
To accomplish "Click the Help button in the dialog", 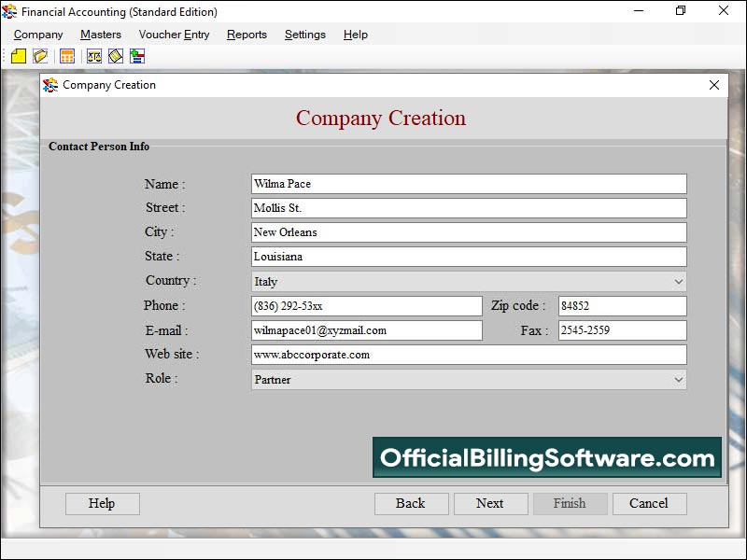I will click(102, 504).
